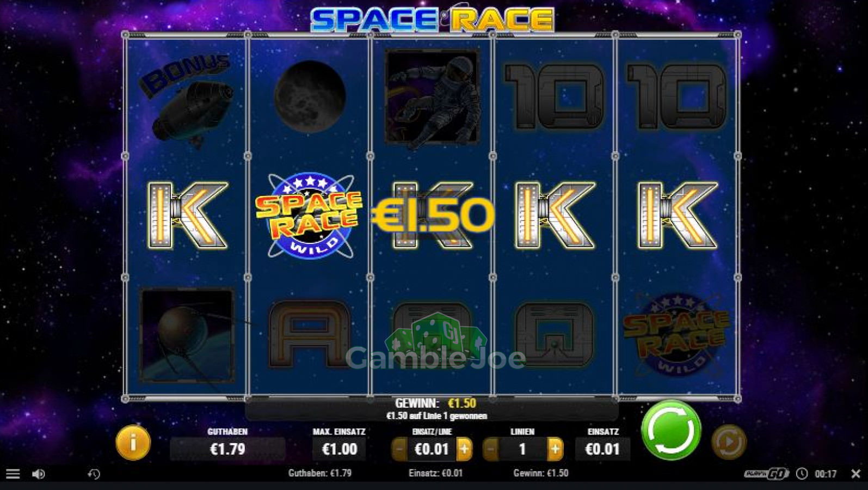
Task: Start autoplay with the gold circular button
Action: (729, 442)
